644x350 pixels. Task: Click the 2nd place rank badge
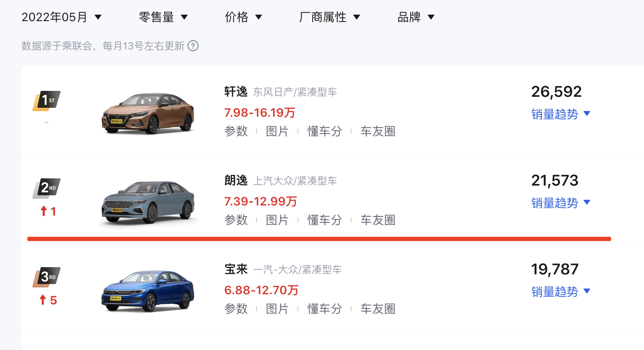coord(47,188)
